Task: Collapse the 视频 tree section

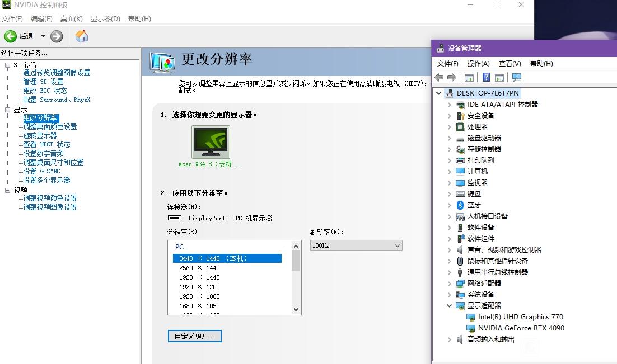Action: pos(7,190)
